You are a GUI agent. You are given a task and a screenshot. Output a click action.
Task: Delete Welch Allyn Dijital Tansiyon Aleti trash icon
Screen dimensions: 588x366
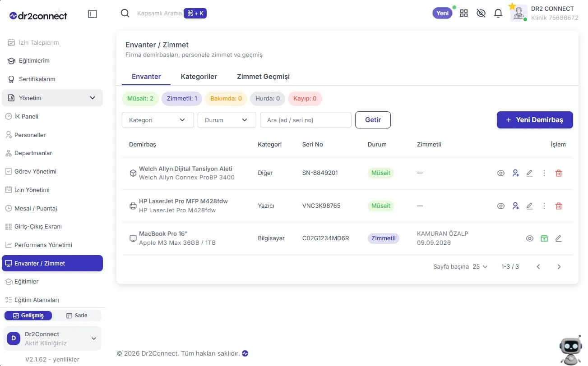point(559,173)
